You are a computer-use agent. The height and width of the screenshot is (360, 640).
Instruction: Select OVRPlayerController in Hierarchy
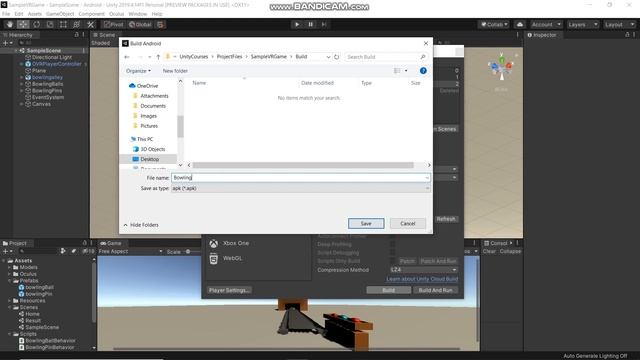[x=57, y=64]
